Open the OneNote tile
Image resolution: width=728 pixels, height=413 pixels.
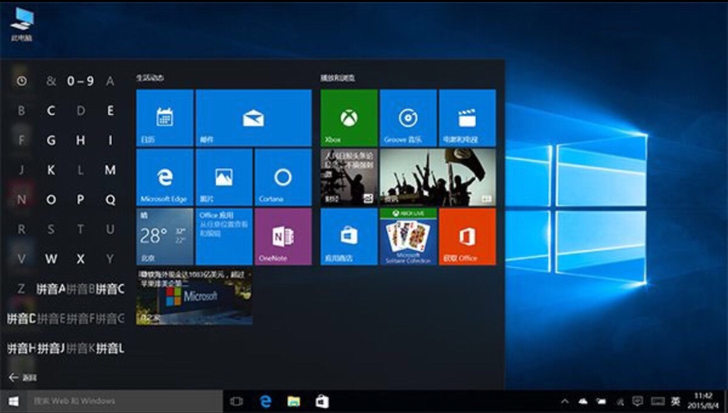(283, 237)
